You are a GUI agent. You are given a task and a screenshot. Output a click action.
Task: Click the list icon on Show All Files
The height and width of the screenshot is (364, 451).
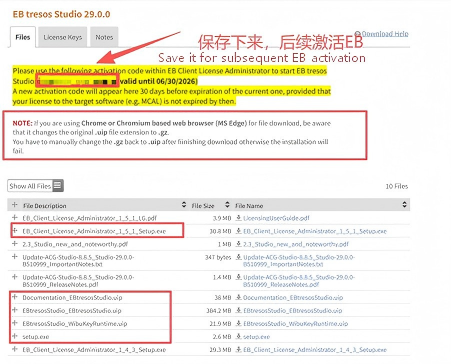coord(58,186)
